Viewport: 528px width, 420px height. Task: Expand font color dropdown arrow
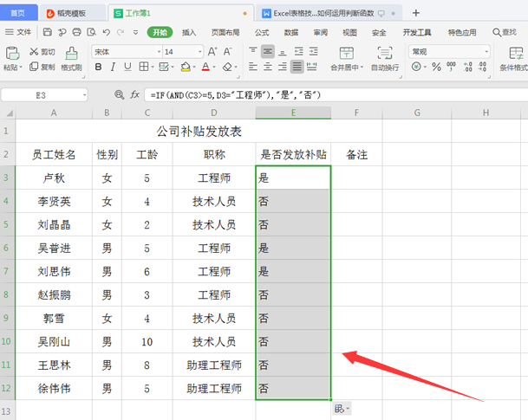[214, 67]
